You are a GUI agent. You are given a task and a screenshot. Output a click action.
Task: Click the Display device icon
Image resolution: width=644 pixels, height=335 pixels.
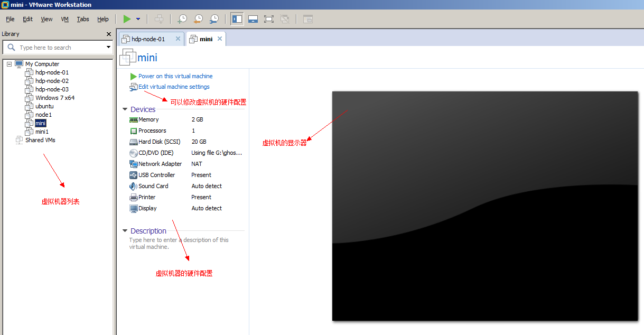[134, 208]
